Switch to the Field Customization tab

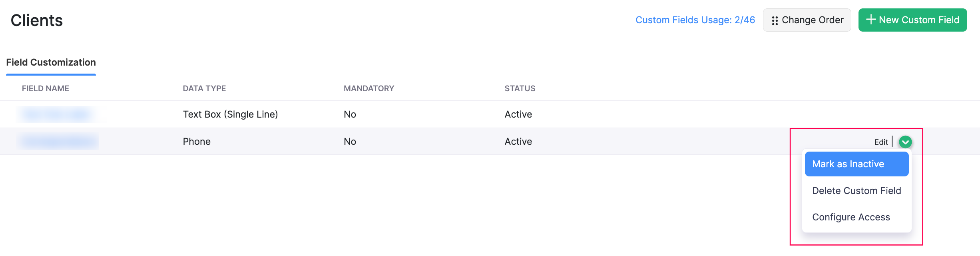51,62
